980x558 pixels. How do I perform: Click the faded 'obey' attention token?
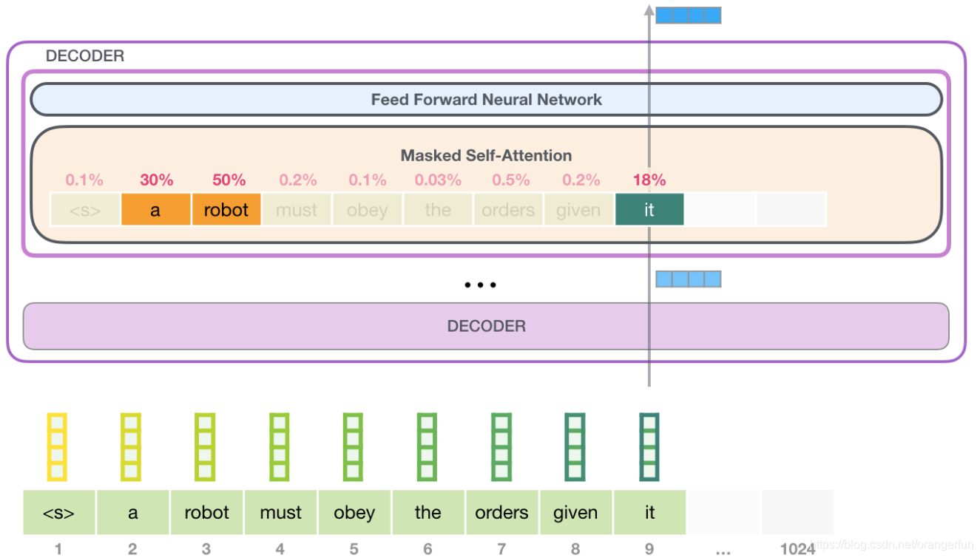368,210
